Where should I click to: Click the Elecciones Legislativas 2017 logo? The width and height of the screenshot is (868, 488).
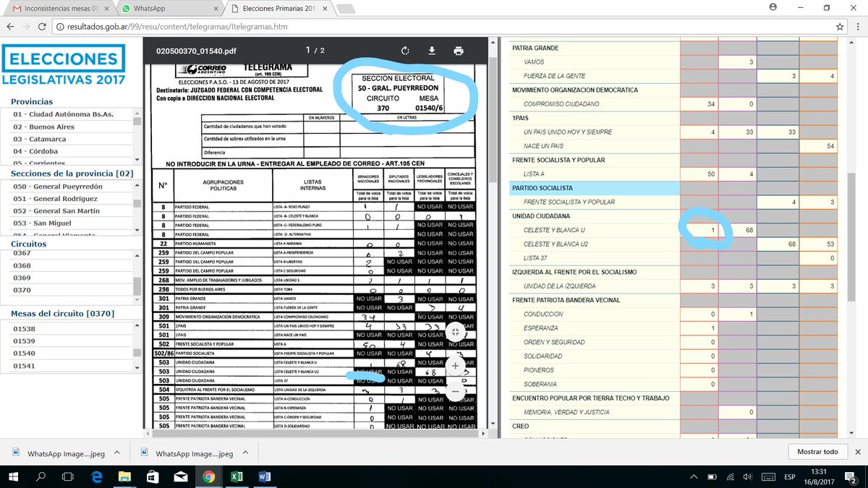click(64, 67)
